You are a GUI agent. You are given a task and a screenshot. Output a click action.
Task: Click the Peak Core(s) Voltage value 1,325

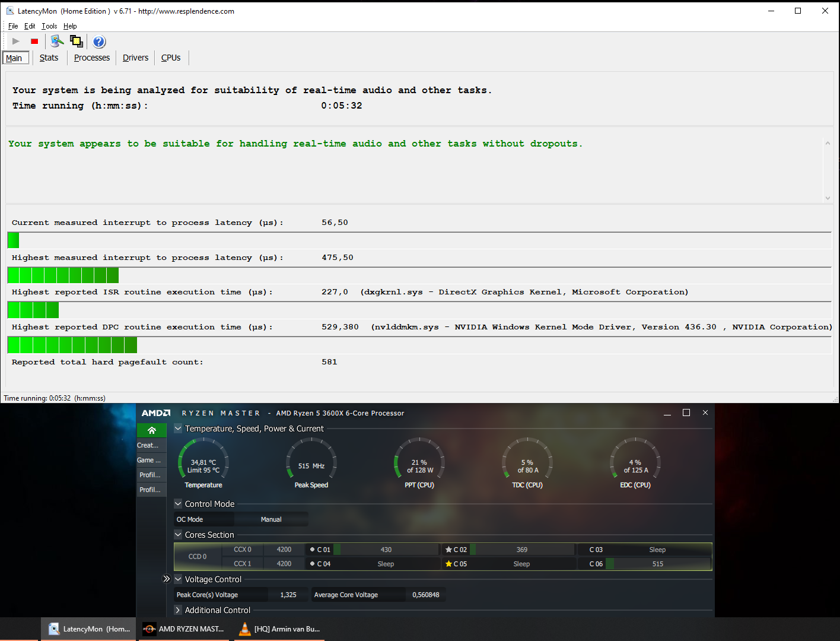click(x=288, y=595)
